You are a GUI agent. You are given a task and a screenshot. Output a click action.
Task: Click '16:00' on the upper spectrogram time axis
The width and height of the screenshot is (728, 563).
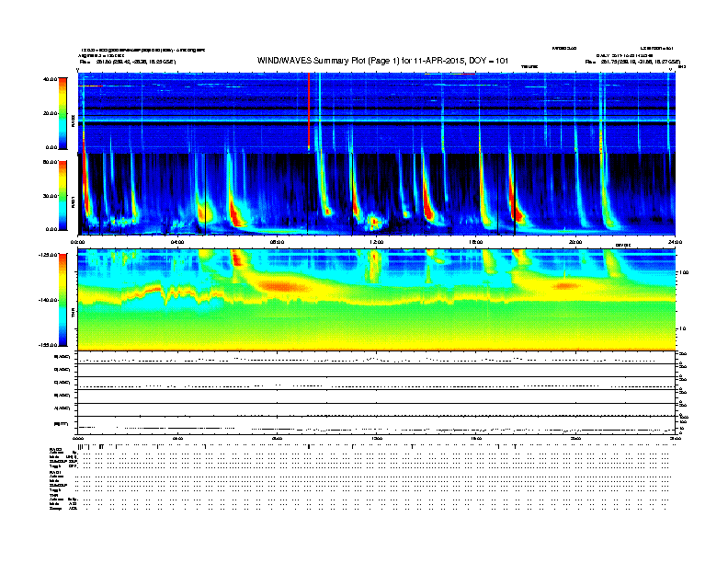476,242
